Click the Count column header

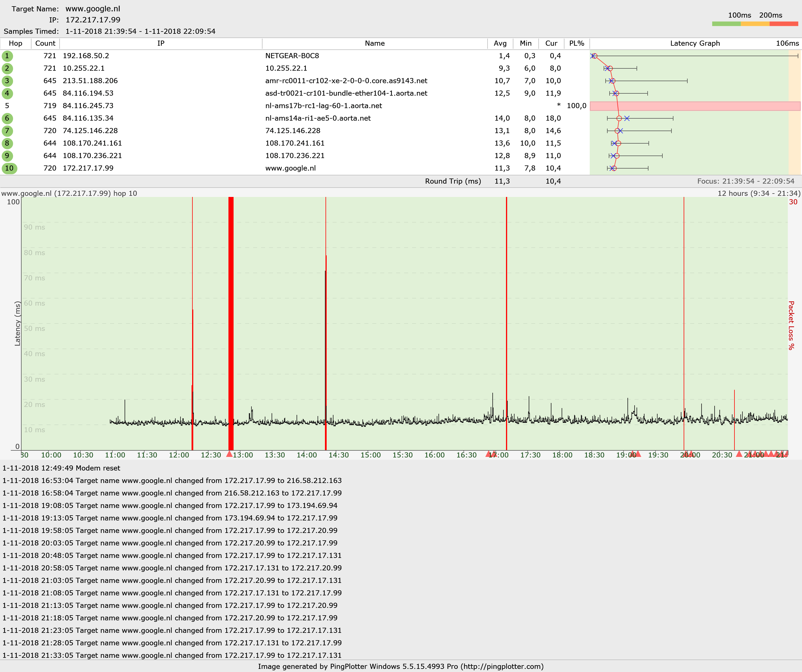coord(45,43)
